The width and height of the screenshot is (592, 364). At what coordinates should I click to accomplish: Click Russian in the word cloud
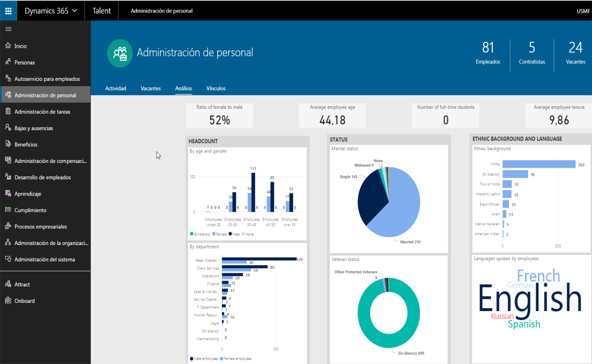[x=502, y=316]
